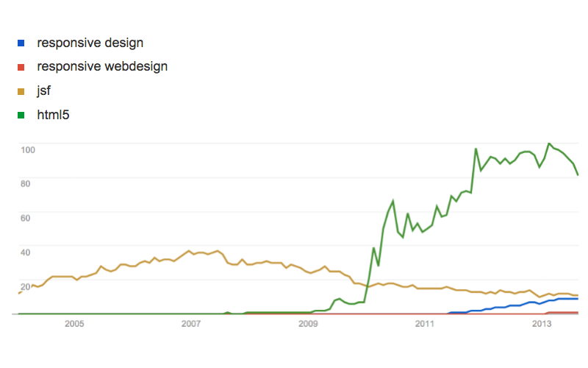This screenshot has width=588, height=368.
Task: Click the orange jsf legend swatch
Action: [x=21, y=91]
